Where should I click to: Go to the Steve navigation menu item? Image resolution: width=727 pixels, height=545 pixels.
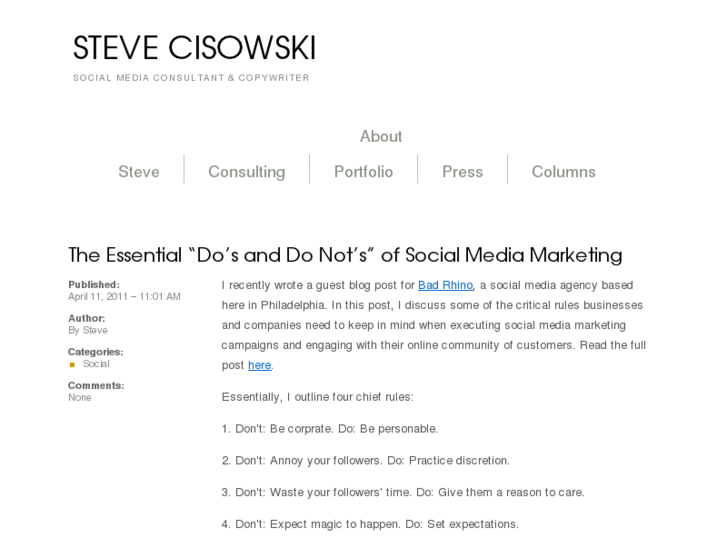coord(139,171)
